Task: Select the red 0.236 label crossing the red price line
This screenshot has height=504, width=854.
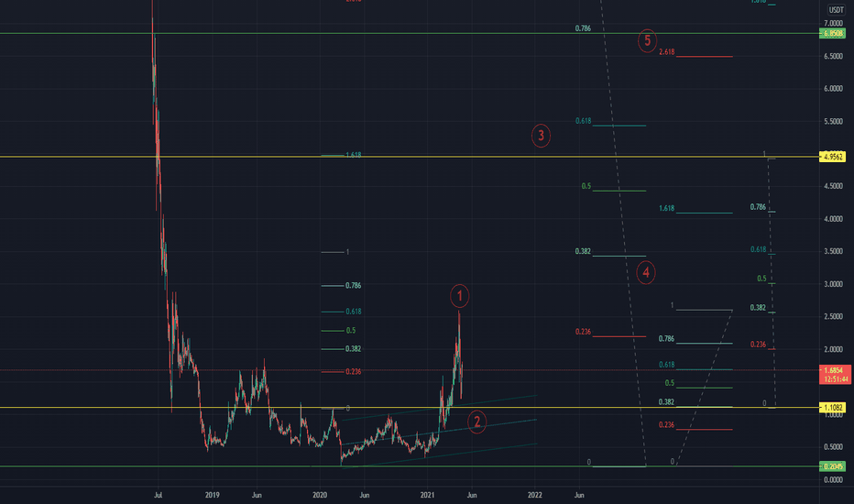Action: 354,372
